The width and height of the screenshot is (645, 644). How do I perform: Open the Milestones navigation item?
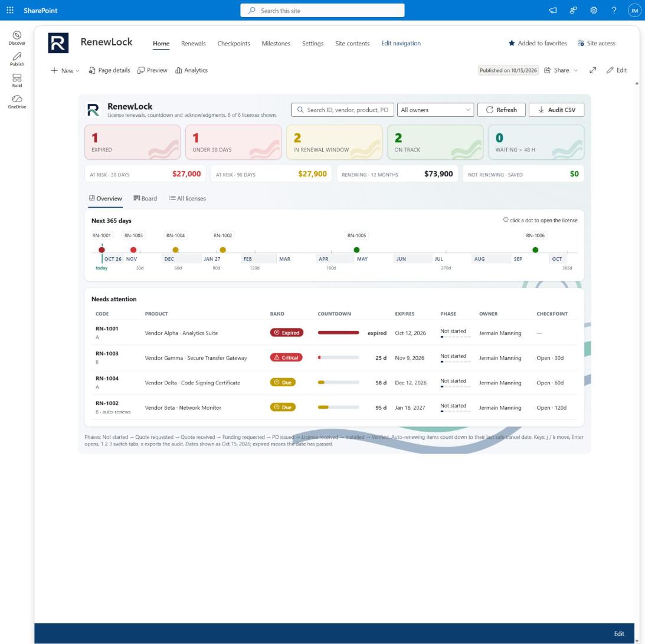(276, 44)
